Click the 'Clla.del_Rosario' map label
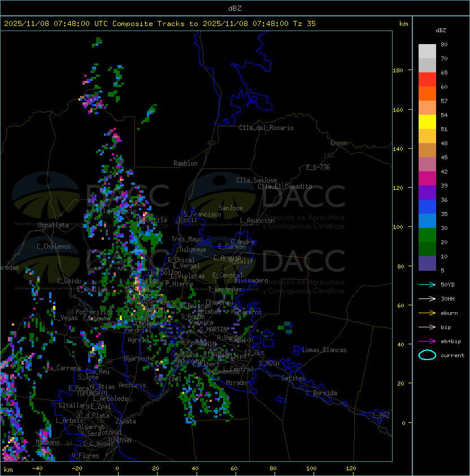Screen dimensions: 470x476 click(266, 128)
